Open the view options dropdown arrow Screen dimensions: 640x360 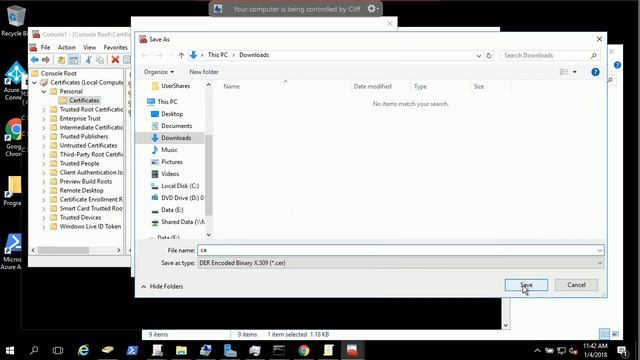tap(574, 72)
